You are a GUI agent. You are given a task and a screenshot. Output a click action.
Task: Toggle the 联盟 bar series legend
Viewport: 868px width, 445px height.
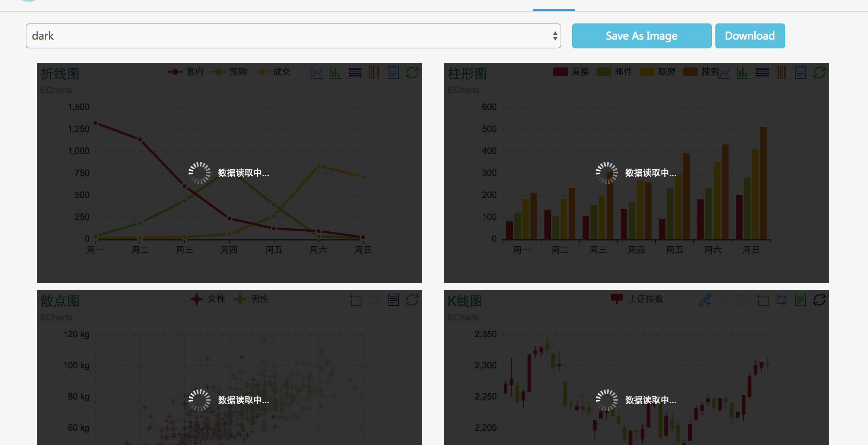point(658,72)
